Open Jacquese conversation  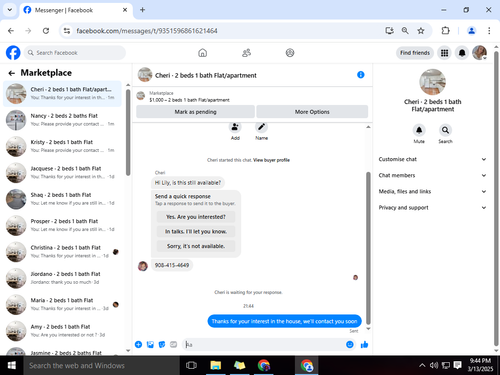62,172
